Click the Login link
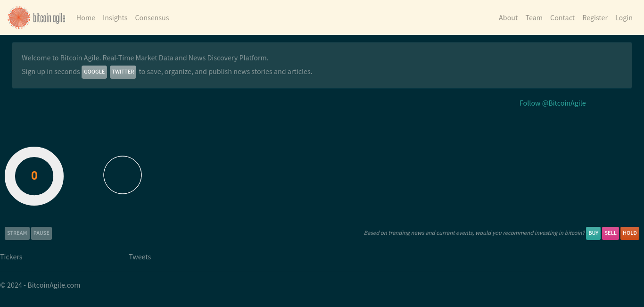This screenshot has width=644, height=307. pos(624,17)
